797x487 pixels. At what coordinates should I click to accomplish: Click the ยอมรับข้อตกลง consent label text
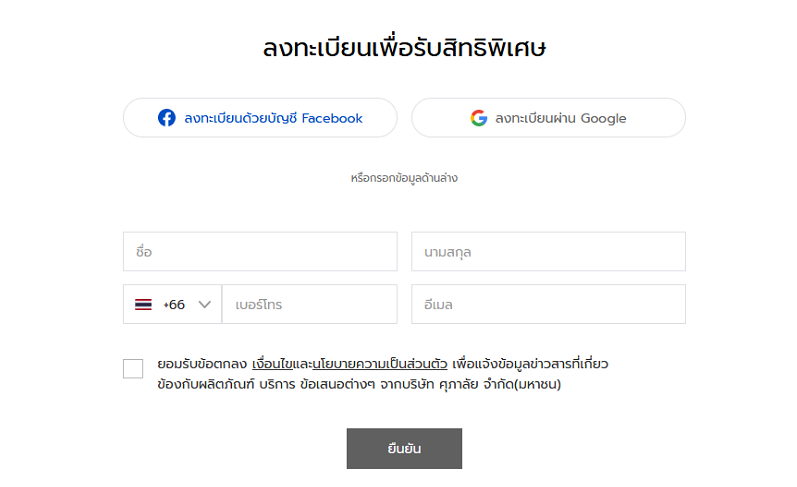202,363
